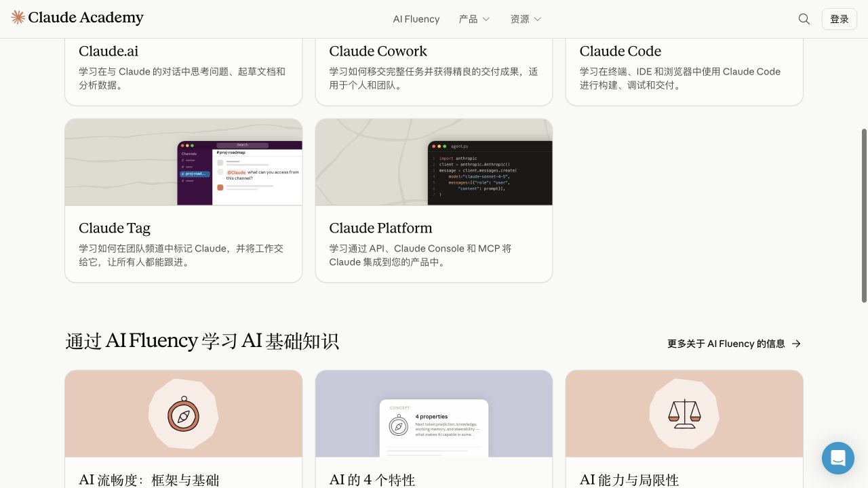868x488 pixels.
Task: Open the AI 的 4 个特性 title
Action: (x=372, y=480)
